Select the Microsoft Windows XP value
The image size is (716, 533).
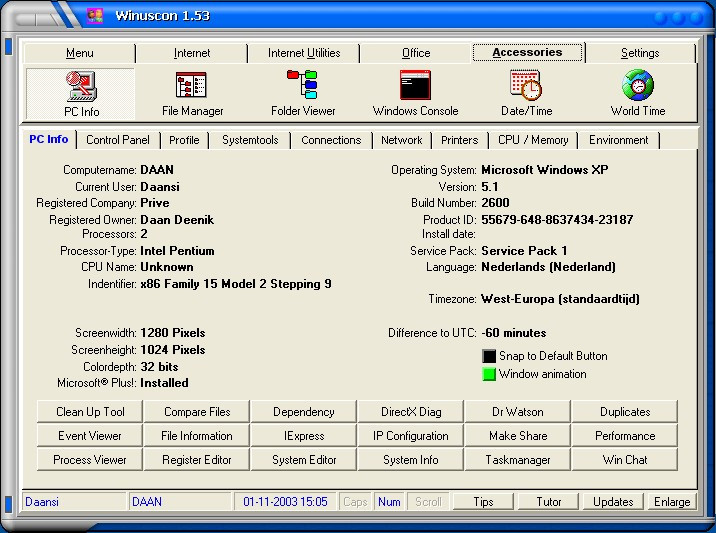point(545,170)
